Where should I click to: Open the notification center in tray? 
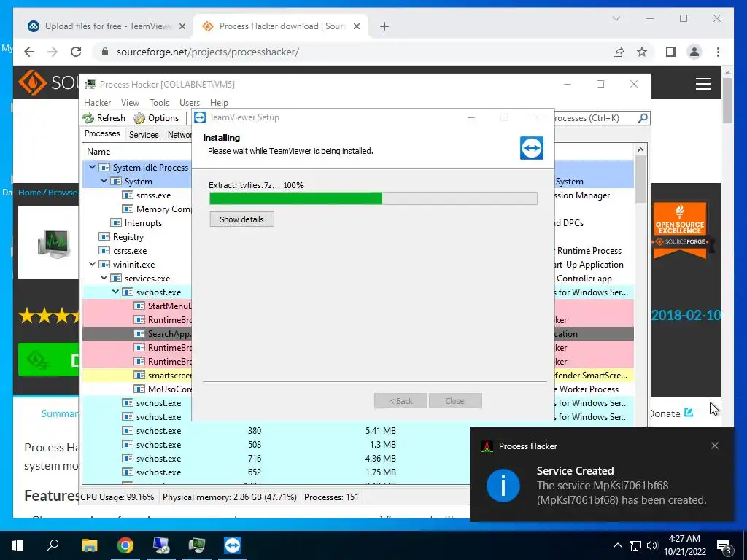pos(724,545)
